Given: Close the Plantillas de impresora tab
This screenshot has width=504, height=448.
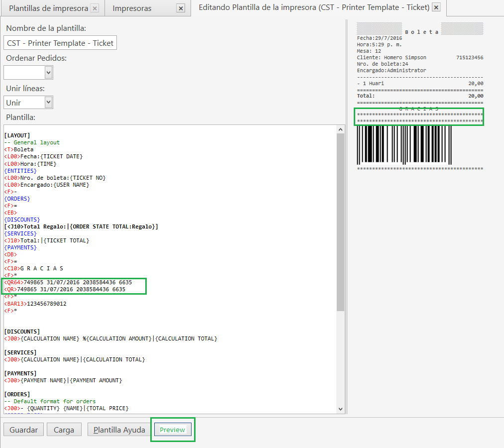Looking at the screenshot, I should [95, 8].
